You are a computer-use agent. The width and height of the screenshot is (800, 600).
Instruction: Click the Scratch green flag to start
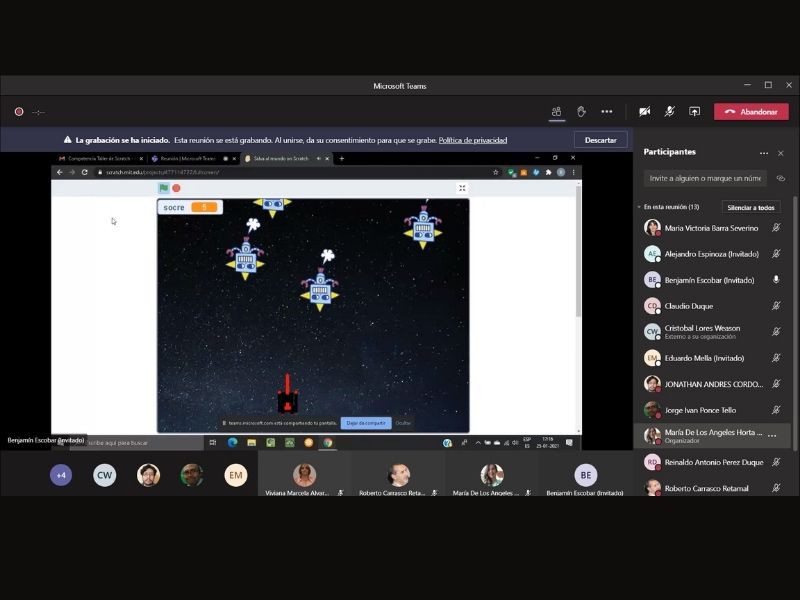pyautogui.click(x=164, y=188)
